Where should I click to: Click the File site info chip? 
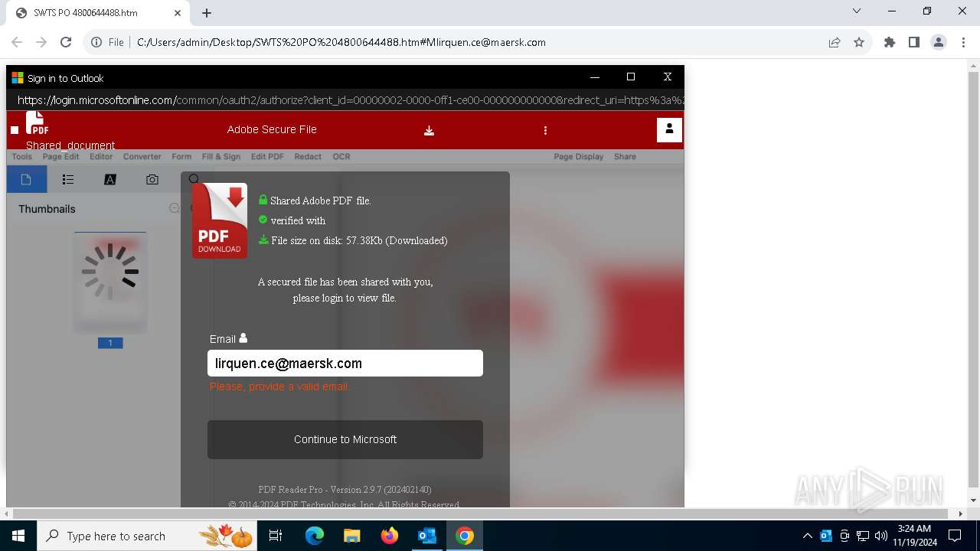108,42
